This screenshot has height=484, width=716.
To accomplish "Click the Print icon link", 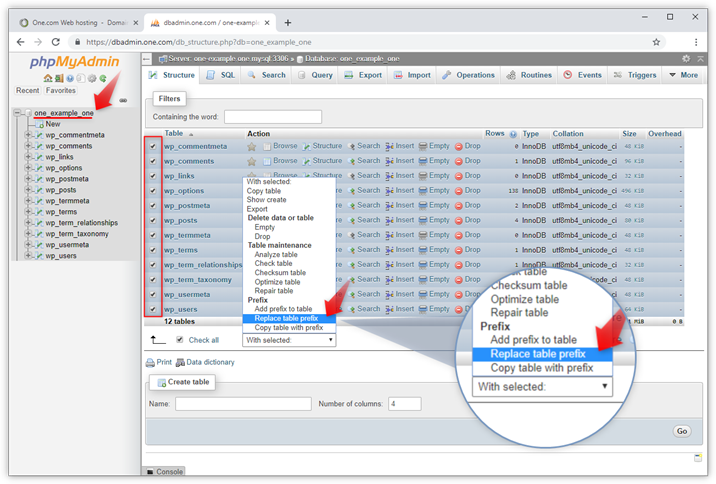I will point(159,362).
